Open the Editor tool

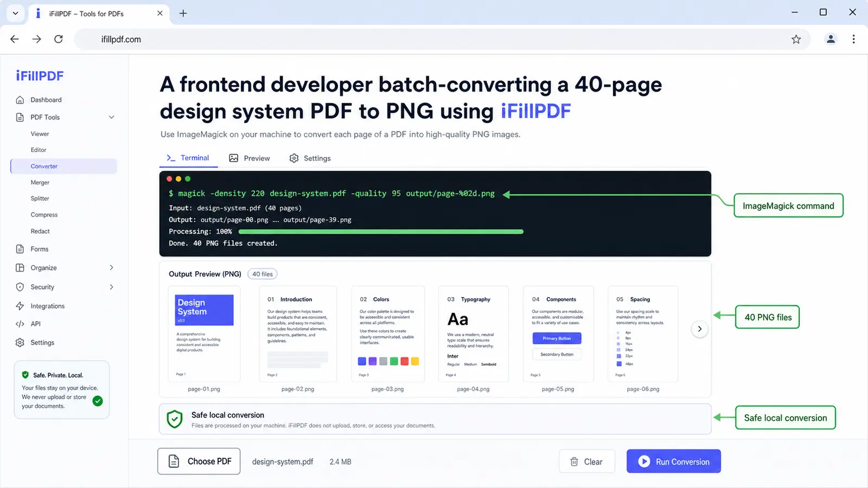coord(39,150)
